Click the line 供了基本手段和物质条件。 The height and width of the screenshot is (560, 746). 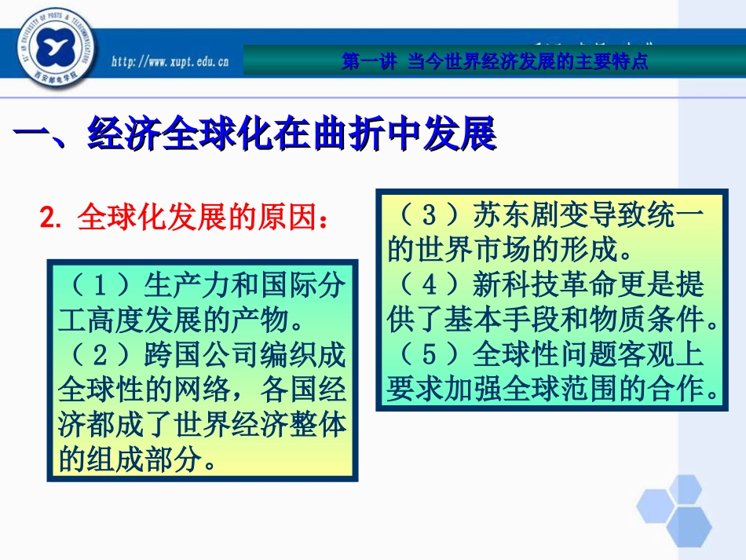point(553,320)
